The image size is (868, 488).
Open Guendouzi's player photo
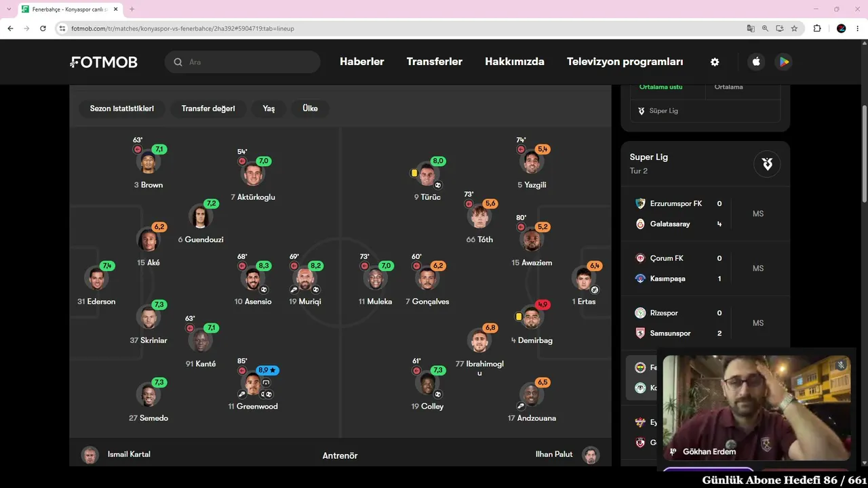(x=200, y=217)
